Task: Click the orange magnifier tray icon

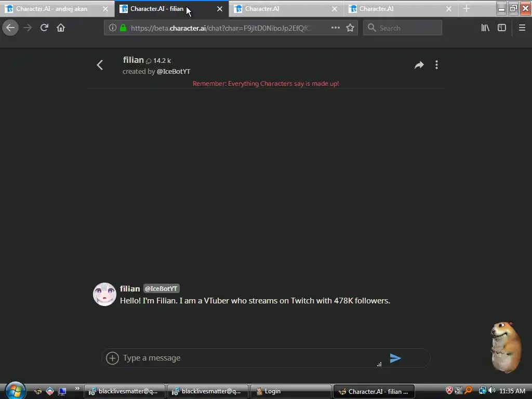Action: coord(468,391)
